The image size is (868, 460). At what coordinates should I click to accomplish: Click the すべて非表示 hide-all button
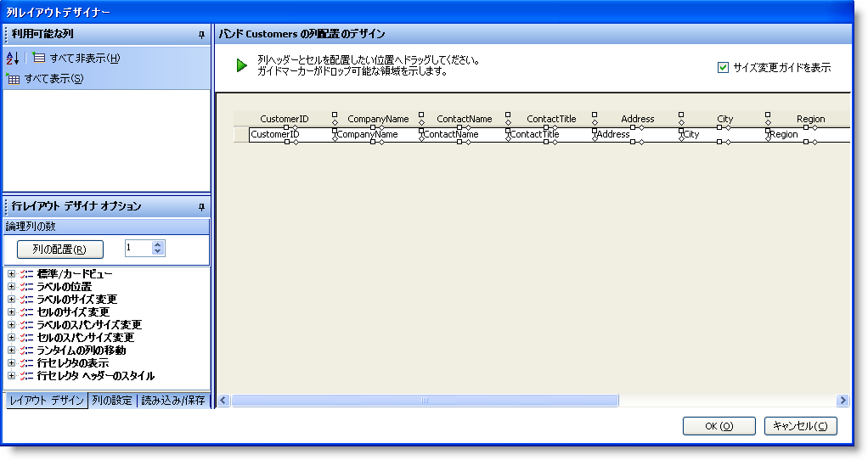coord(76,58)
